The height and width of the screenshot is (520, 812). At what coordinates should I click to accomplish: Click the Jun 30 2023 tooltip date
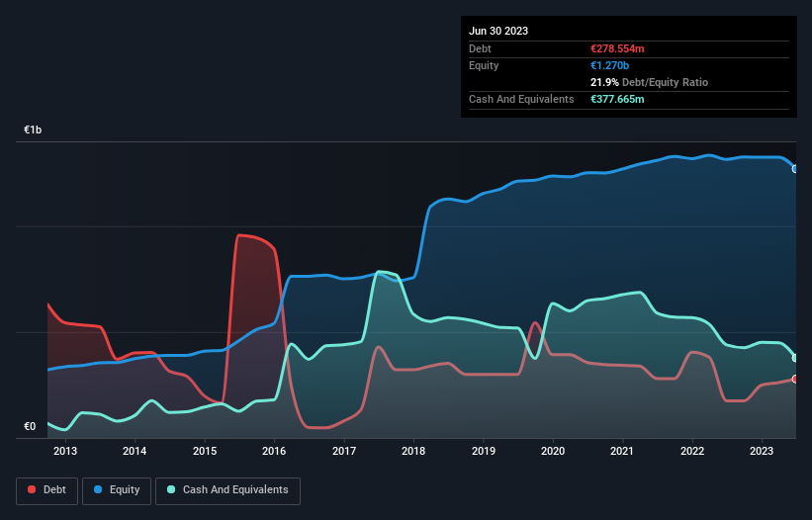[498, 31]
